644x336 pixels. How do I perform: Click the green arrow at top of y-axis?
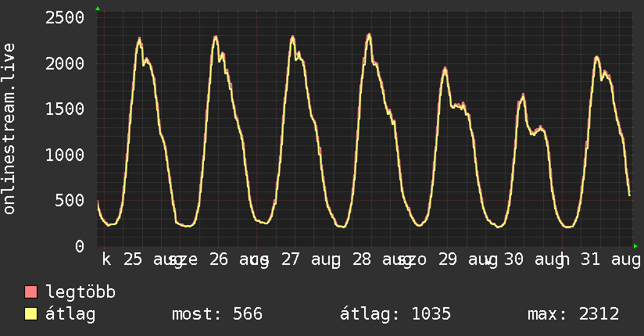click(98, 9)
